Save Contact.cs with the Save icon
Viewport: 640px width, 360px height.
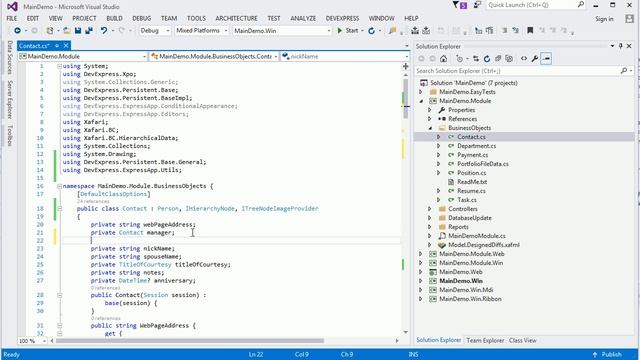coord(78,31)
